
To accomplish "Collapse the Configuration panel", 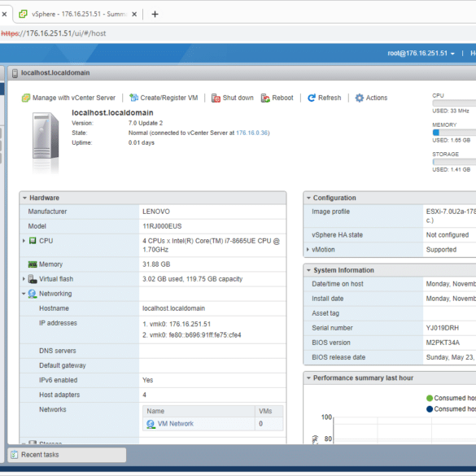I will click(308, 198).
